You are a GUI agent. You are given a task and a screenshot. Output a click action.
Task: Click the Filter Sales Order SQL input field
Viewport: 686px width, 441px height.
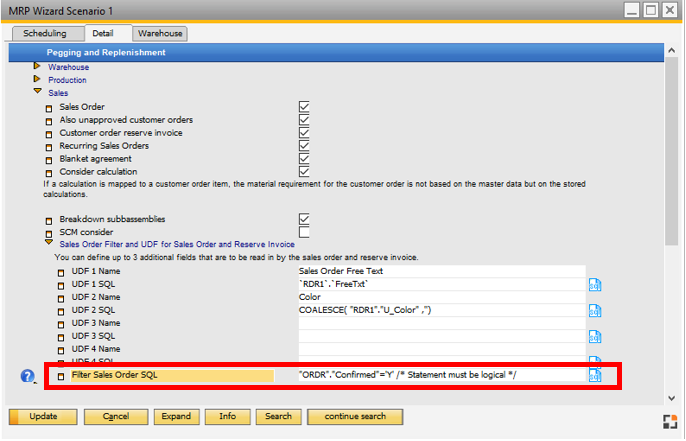point(440,375)
